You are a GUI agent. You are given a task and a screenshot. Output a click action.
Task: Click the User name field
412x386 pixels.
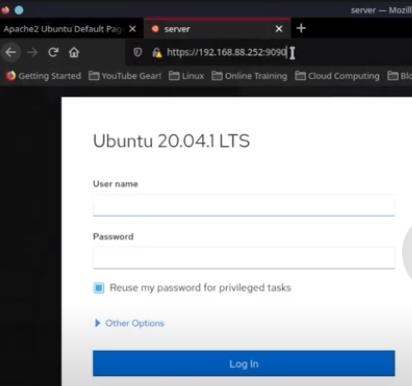pyautogui.click(x=244, y=205)
